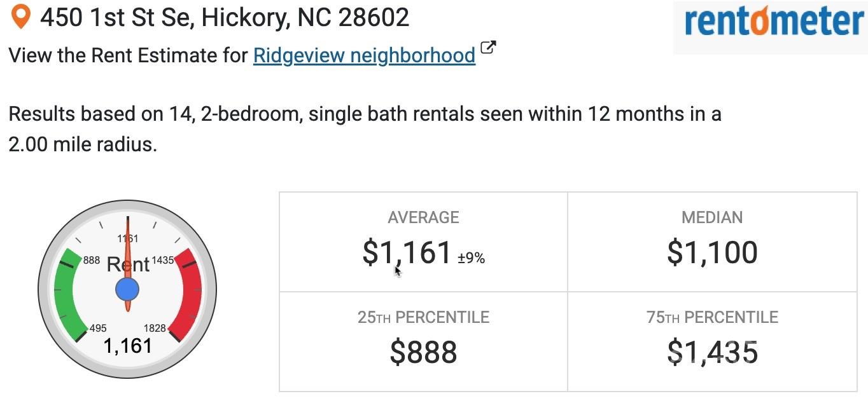The image size is (868, 403).
Task: Click the external link icon beside Ridgeview neighborhood
Action: pyautogui.click(x=488, y=48)
